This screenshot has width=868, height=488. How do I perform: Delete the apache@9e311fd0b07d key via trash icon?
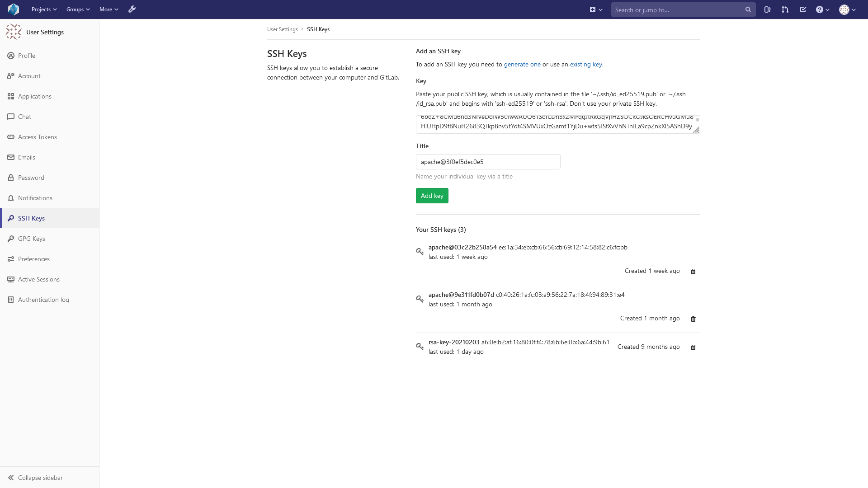coord(693,319)
